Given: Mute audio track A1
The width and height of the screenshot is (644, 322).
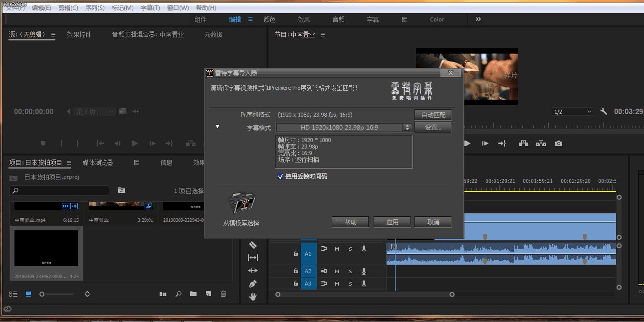Looking at the screenshot, I should (337, 249).
